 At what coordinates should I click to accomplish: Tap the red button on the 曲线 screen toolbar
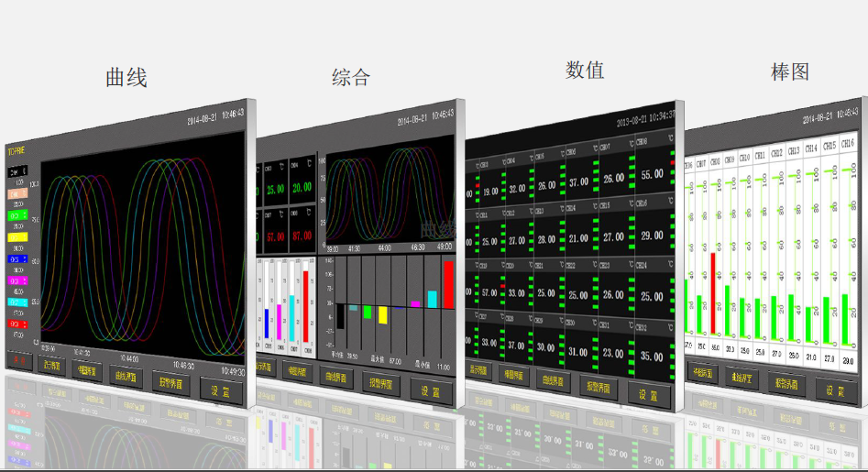(19, 361)
